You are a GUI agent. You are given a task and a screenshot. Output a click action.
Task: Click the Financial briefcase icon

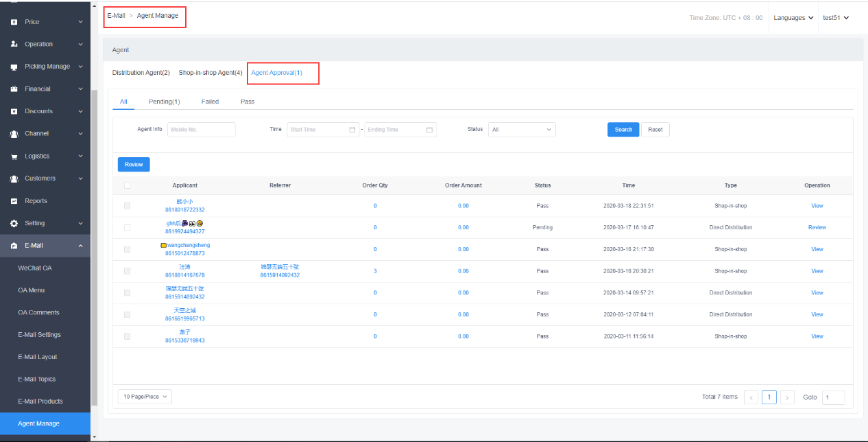[14, 89]
